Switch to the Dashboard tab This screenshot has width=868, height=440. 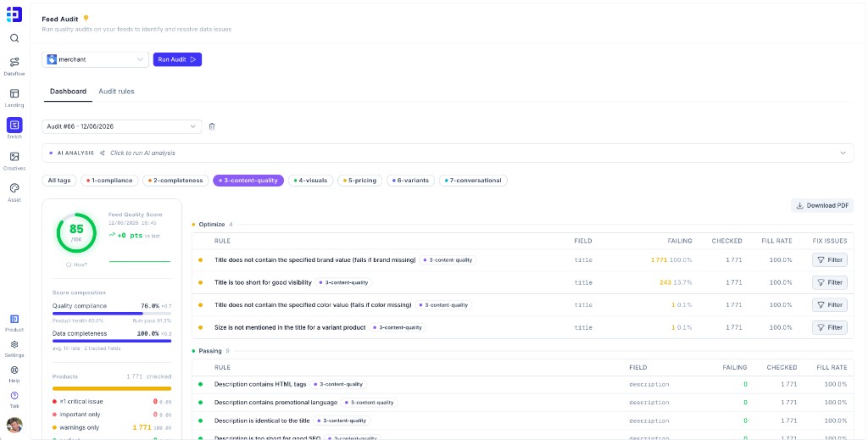(68, 92)
